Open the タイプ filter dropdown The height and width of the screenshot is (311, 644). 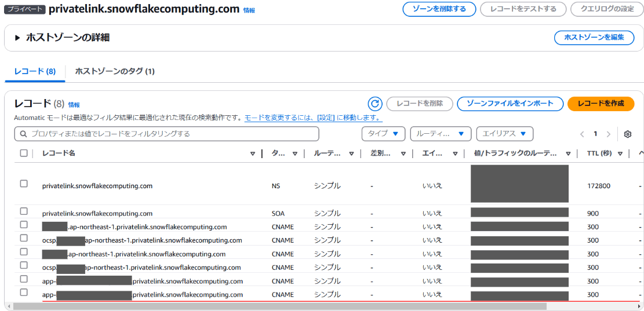[383, 134]
